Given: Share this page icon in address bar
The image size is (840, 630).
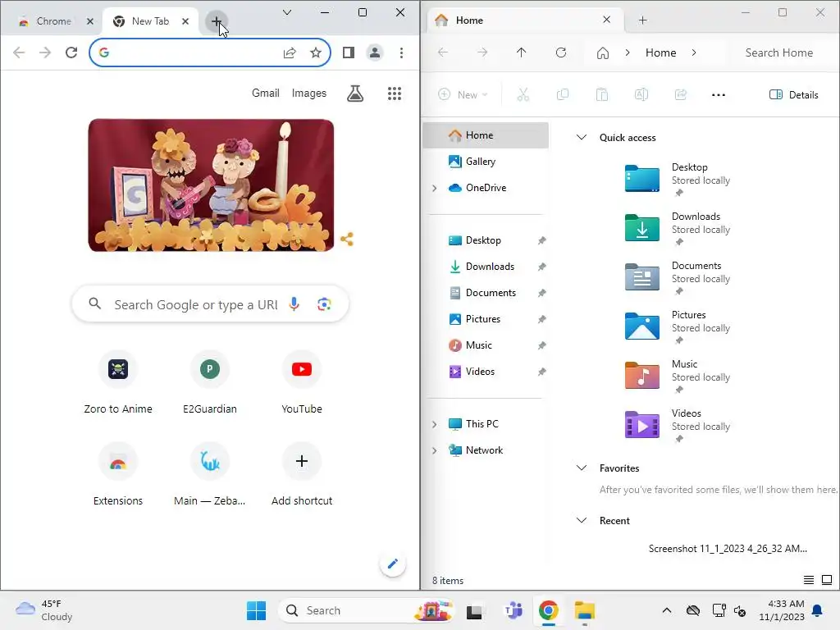Looking at the screenshot, I should (x=290, y=52).
